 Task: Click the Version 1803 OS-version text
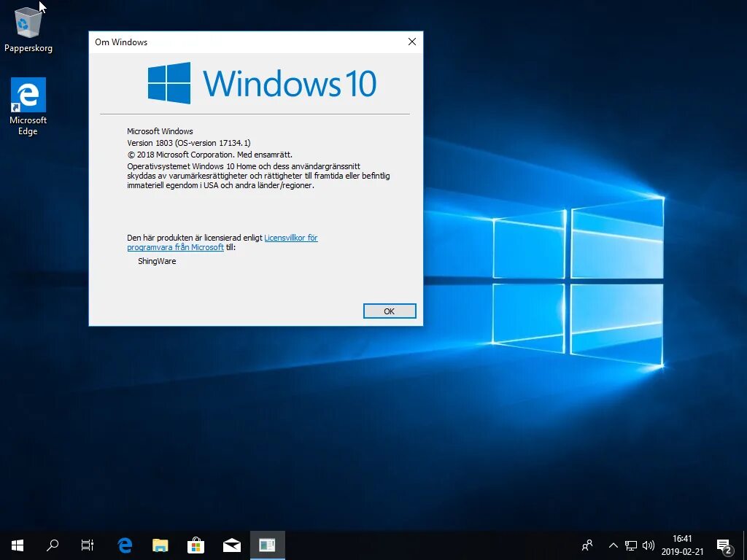point(189,143)
